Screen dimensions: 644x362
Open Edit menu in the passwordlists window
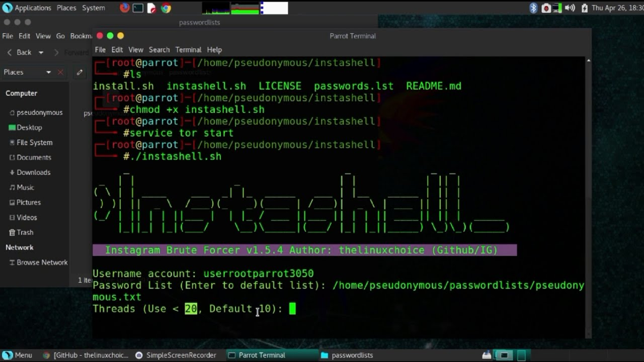(24, 36)
